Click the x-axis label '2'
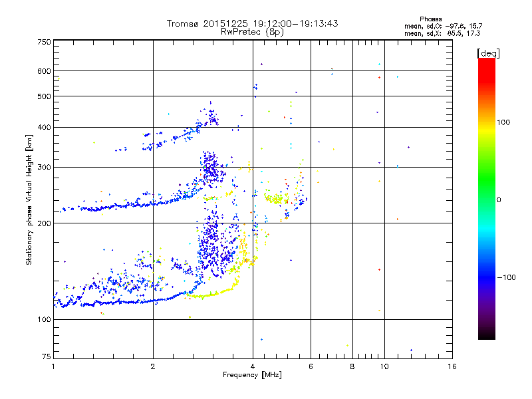The width and height of the screenshot is (532, 399). 153,366
